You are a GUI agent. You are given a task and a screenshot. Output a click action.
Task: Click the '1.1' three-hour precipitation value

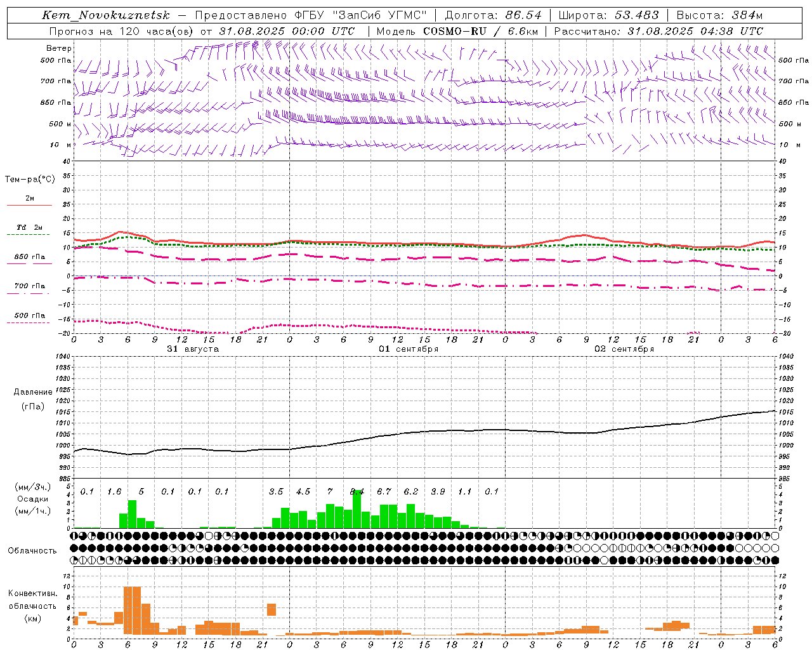pyautogui.click(x=465, y=491)
